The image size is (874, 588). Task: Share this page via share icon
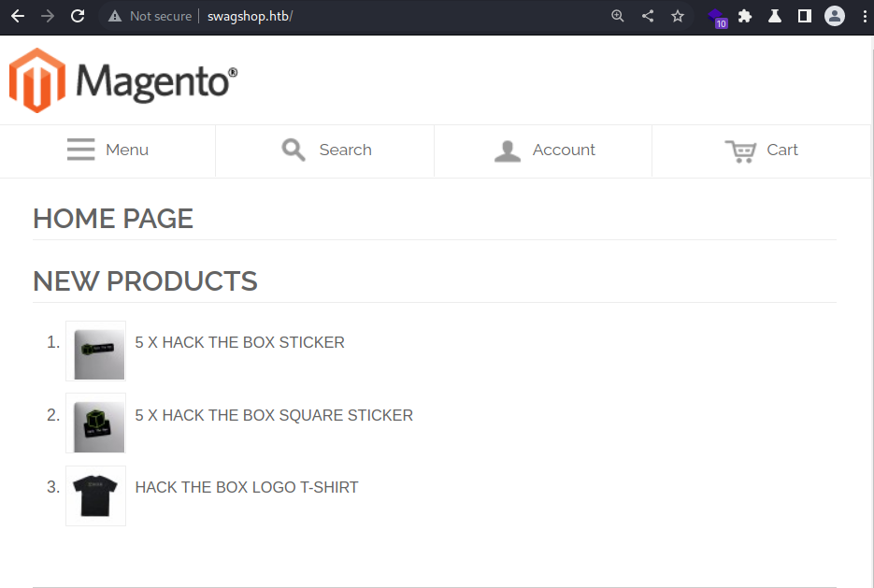point(648,16)
